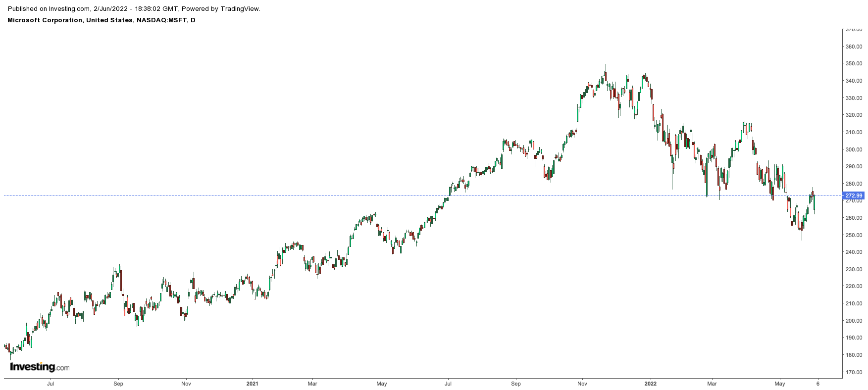
Task: Click the Mar label right after 2022
Action: 712,384
